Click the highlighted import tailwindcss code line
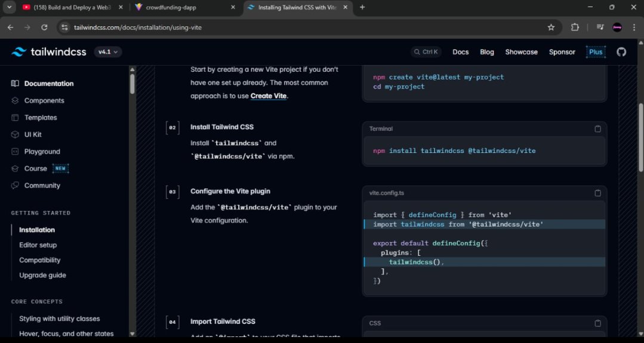644x343 pixels. (x=484, y=225)
